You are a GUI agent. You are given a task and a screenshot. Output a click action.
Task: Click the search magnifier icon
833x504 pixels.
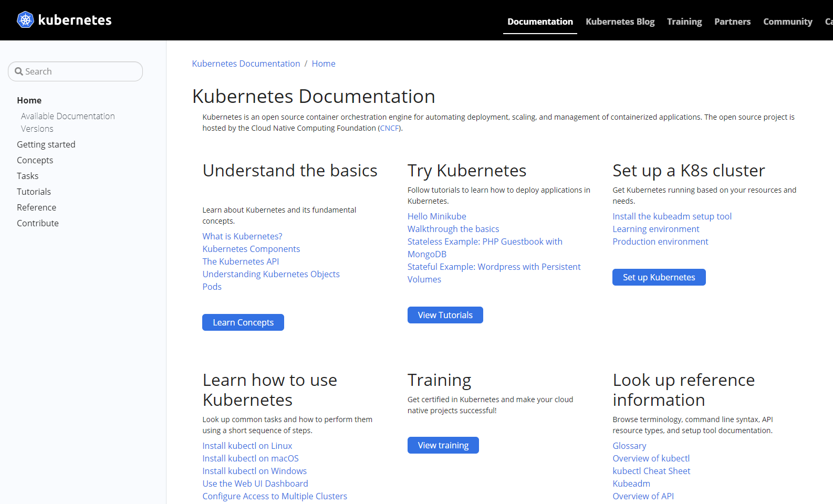click(x=19, y=71)
